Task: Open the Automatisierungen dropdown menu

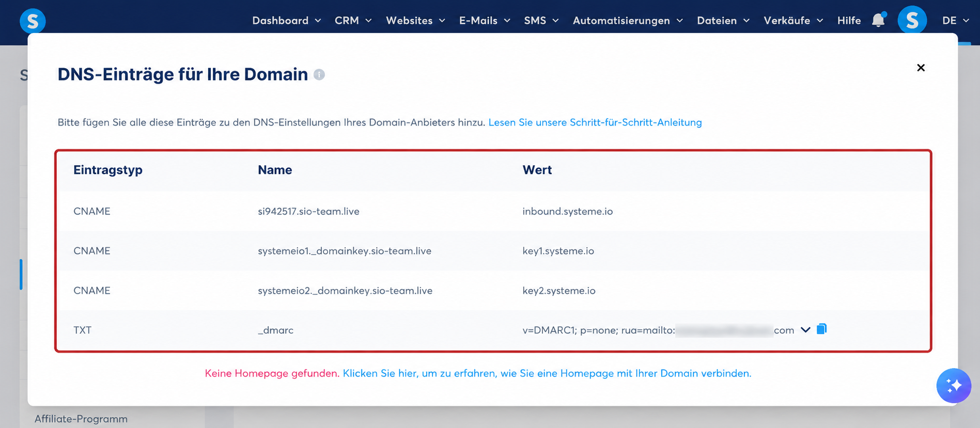Action: coord(628,21)
